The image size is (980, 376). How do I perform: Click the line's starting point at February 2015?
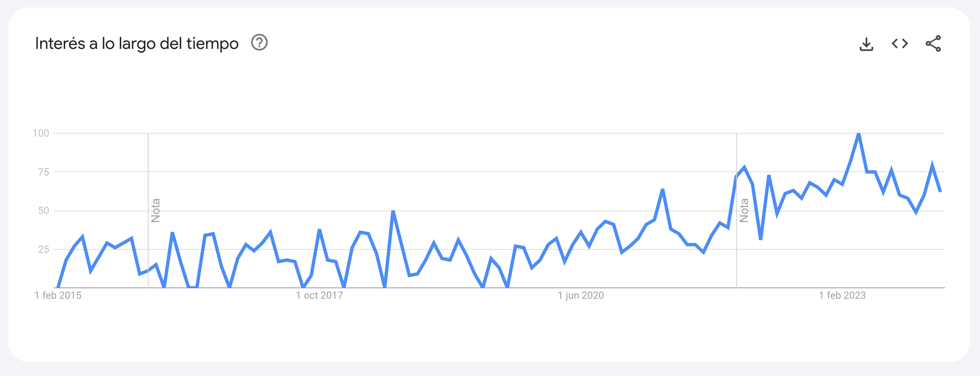pos(58,287)
